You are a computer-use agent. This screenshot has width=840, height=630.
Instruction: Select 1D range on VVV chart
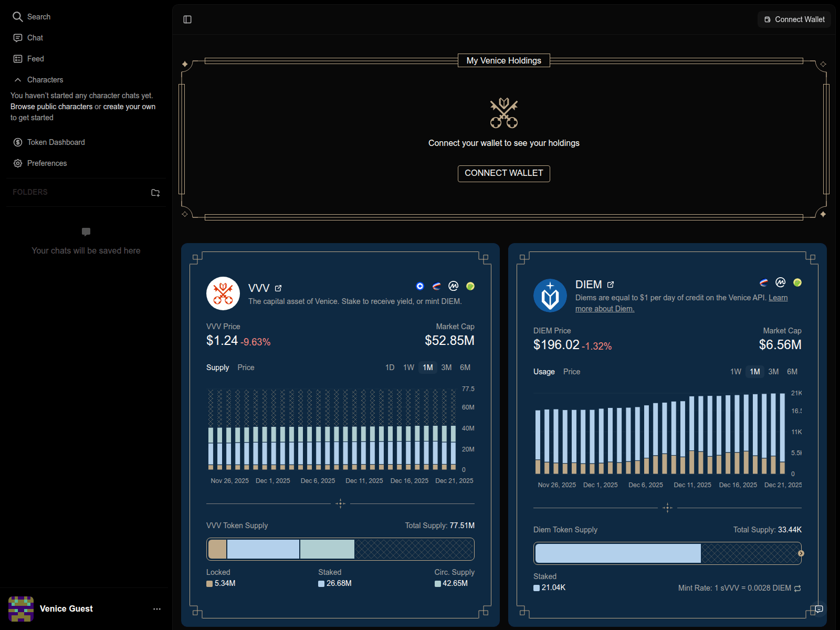(390, 367)
